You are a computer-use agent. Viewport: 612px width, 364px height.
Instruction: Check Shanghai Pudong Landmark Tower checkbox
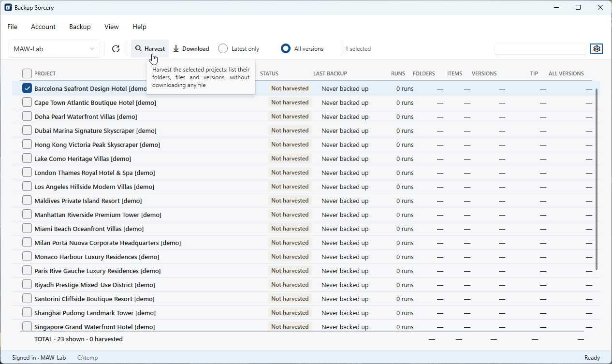point(27,313)
